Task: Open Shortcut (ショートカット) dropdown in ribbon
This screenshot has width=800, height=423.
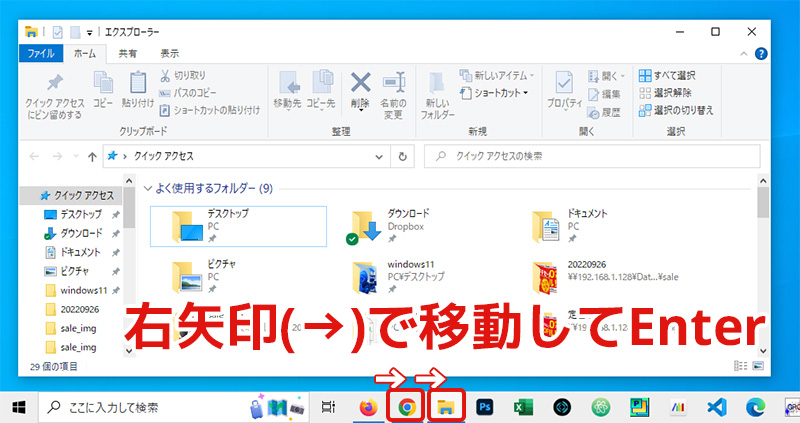Action: [x=494, y=93]
